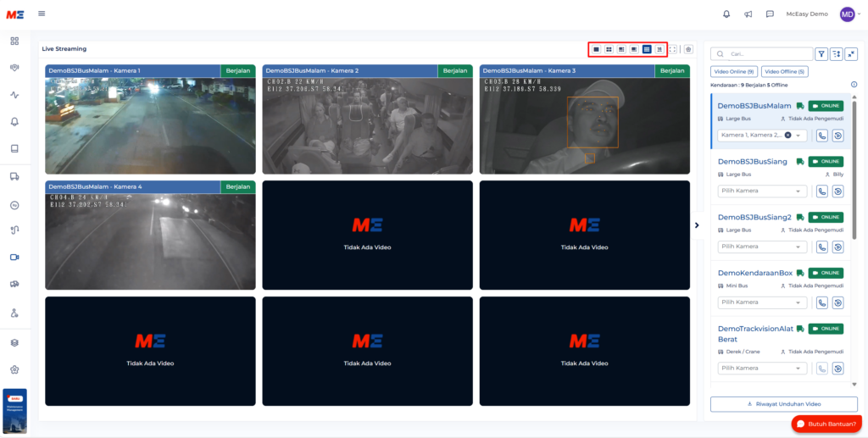Open the hamburger menu beside the logo
Screen dimensions: 868x438
click(42, 14)
